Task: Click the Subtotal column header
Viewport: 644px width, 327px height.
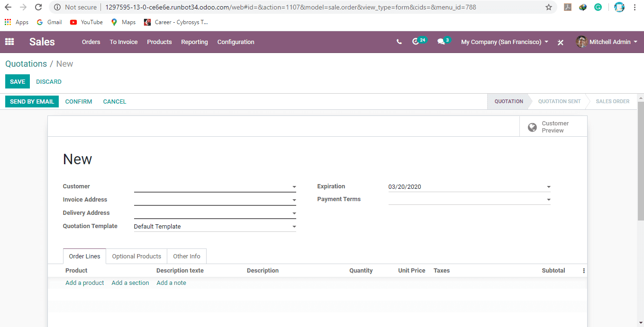Action: [553, 271]
